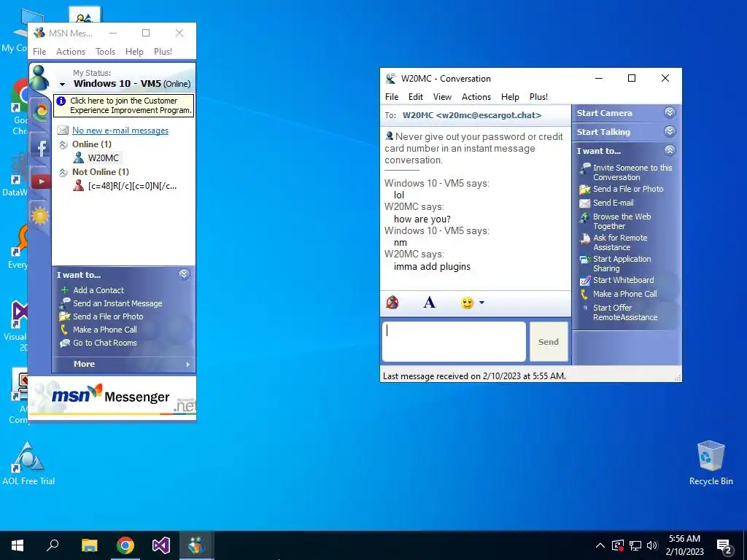Click the Send button
The image size is (747, 560).
[x=549, y=341]
